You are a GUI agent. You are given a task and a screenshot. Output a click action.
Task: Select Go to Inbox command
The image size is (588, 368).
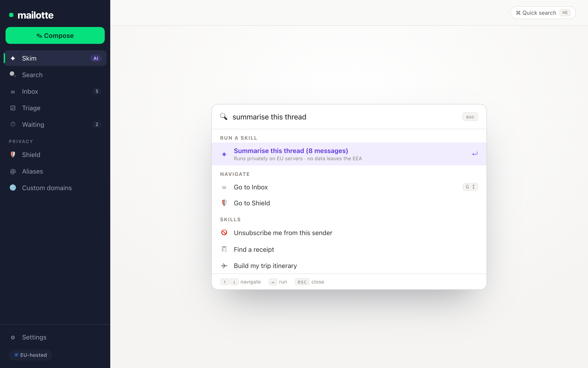click(349, 187)
